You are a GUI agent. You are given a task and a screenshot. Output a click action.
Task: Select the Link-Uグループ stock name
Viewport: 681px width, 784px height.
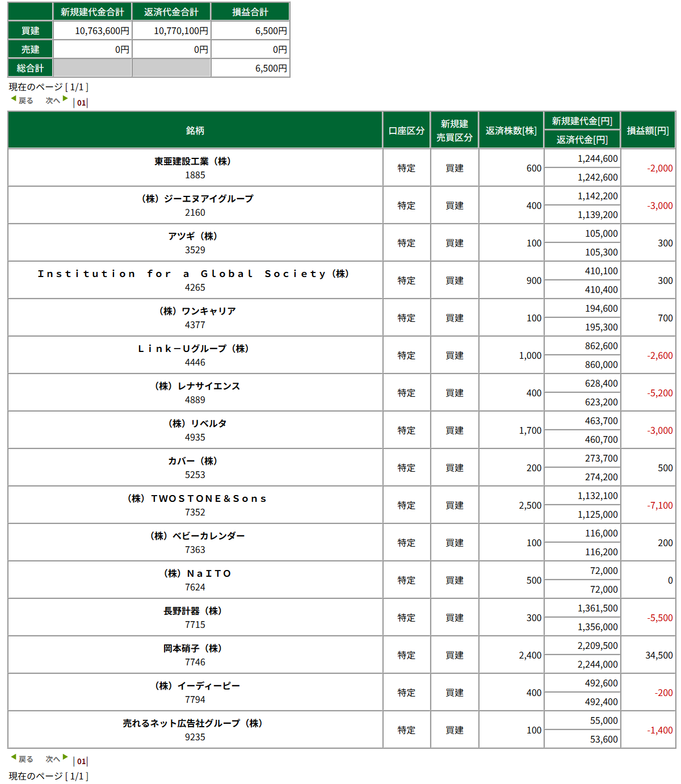[194, 349]
